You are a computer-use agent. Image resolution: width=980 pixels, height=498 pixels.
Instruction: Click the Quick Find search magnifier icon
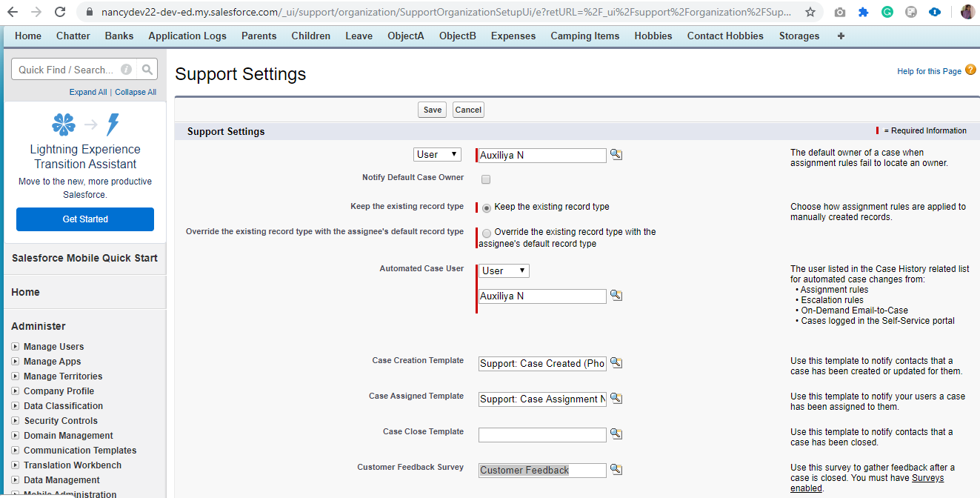coord(147,68)
